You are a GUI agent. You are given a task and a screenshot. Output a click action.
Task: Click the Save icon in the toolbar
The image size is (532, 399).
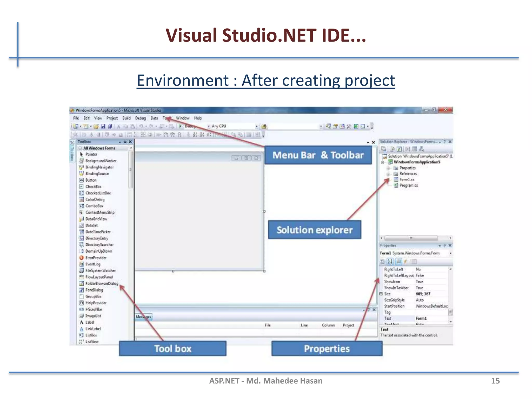click(x=103, y=126)
